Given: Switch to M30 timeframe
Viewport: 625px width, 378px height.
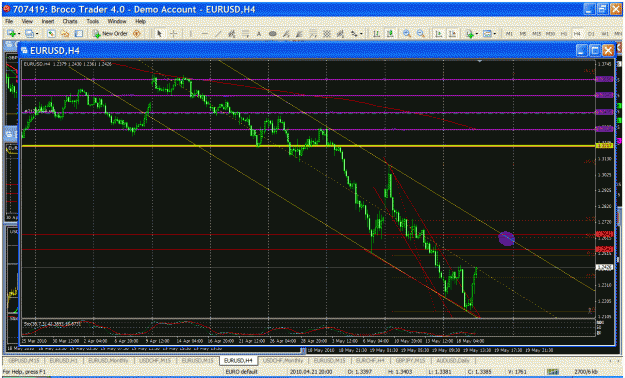Looking at the screenshot, I should 550,34.
